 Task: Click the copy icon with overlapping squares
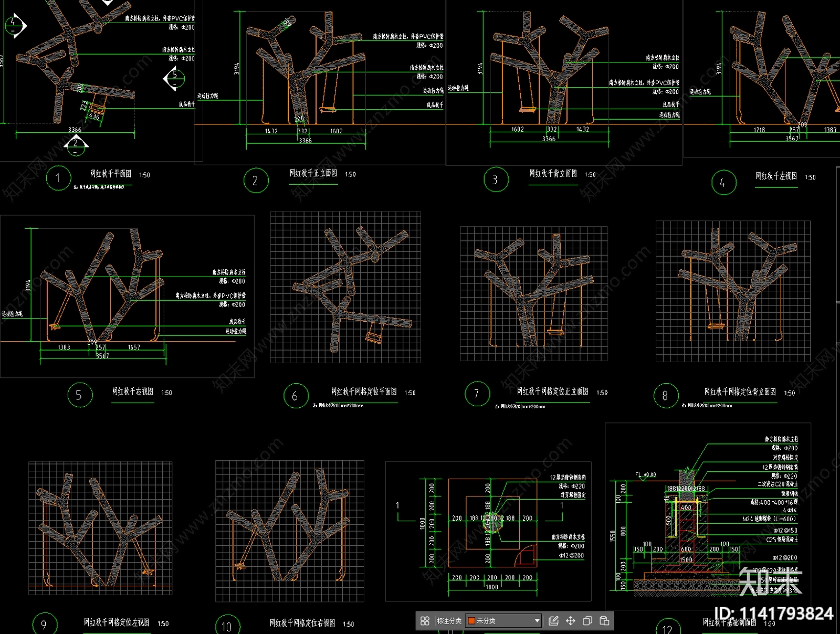coord(587,621)
